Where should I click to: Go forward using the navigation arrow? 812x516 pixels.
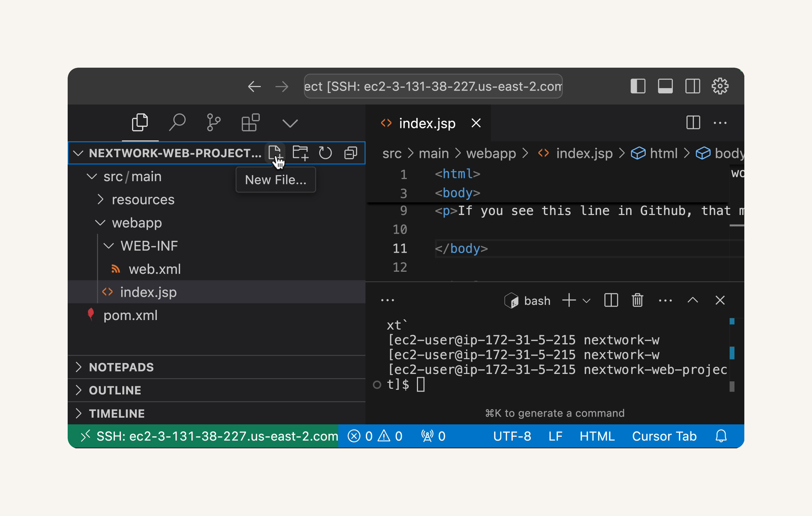pyautogui.click(x=282, y=86)
